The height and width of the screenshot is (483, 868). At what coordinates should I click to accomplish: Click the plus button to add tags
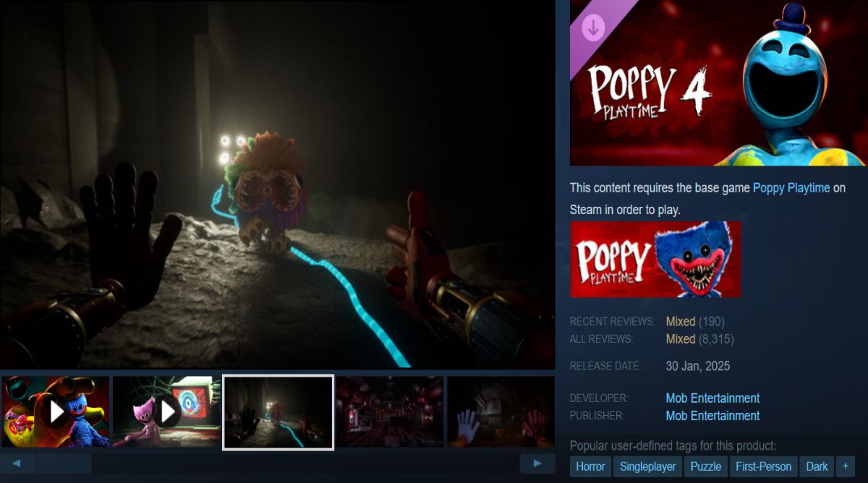tap(846, 466)
